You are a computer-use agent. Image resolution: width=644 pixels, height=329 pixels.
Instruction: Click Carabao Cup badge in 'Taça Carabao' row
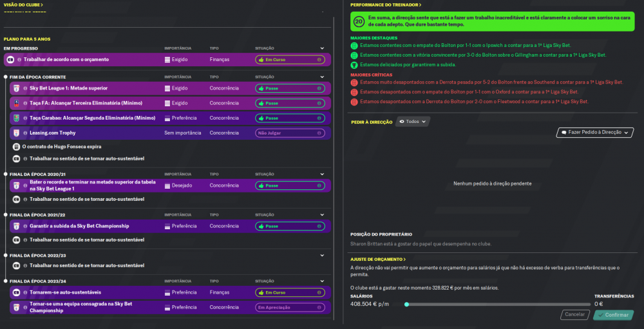[x=17, y=118]
